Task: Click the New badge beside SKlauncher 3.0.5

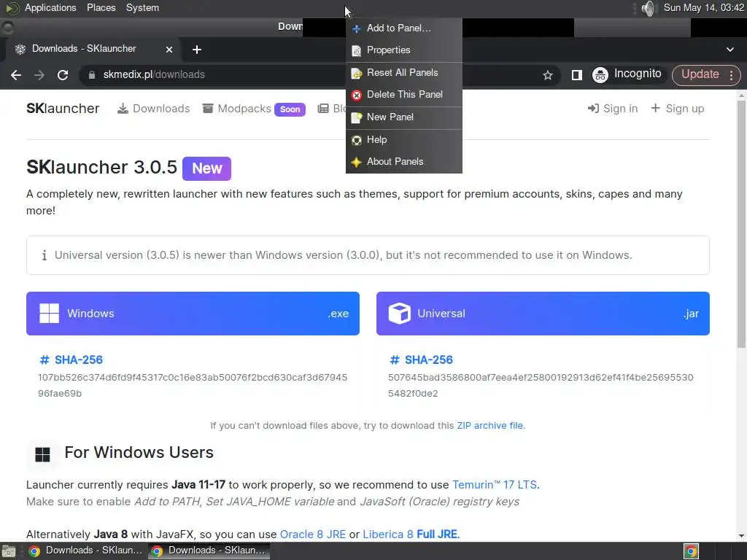Action: 206,168
